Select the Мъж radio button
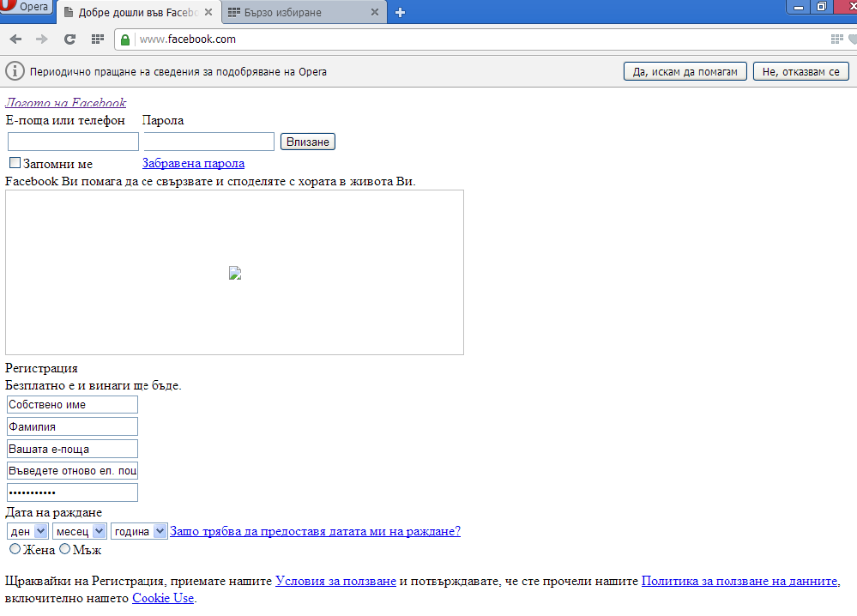Screen dimensions: 857x616 [x=64, y=549]
